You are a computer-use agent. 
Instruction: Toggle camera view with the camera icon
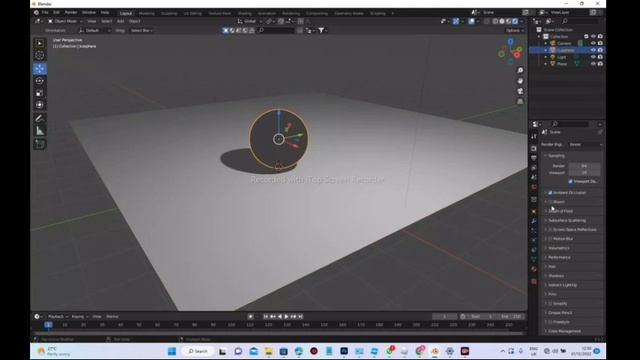[520, 91]
